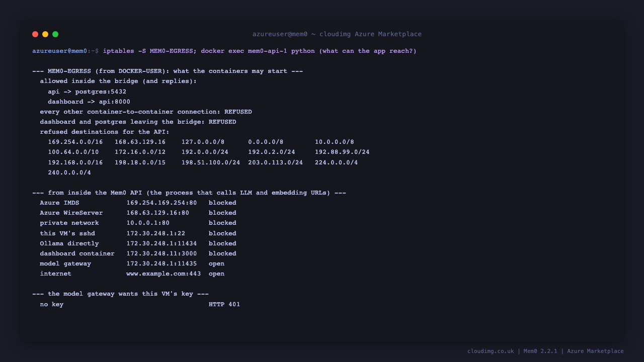Select the 10.0.0.0/8 refused destination
The image size is (644, 362).
335,142
